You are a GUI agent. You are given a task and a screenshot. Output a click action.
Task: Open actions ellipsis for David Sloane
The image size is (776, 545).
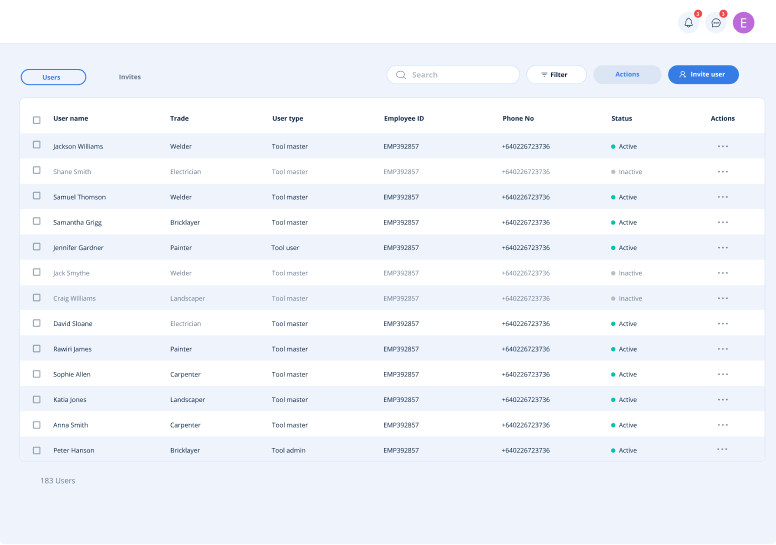click(x=722, y=324)
